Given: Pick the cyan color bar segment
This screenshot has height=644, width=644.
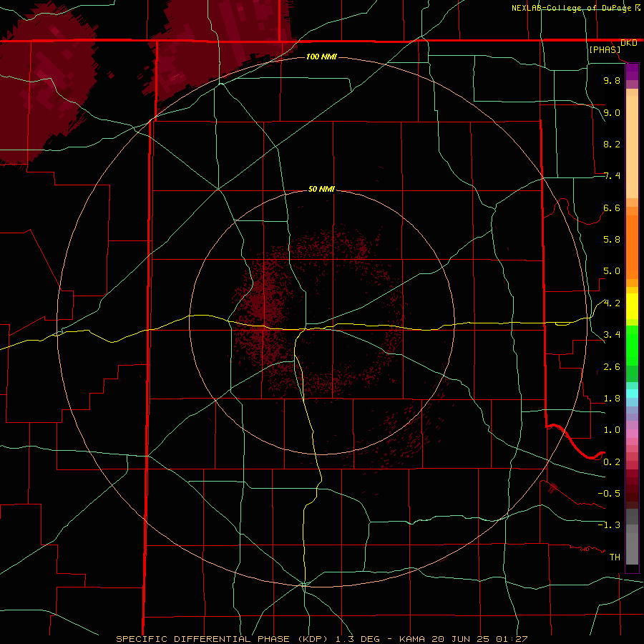Looking at the screenshot, I should pyautogui.click(x=632, y=393).
